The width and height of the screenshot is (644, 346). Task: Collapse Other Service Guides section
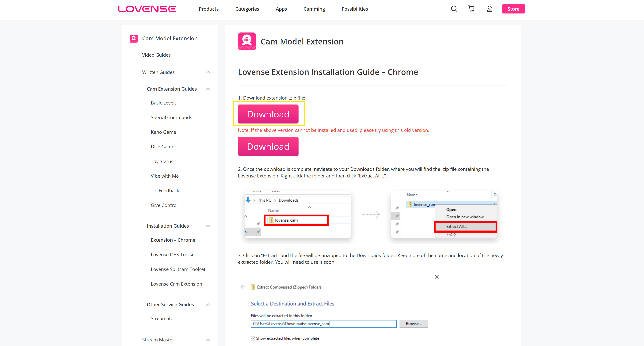point(208,305)
